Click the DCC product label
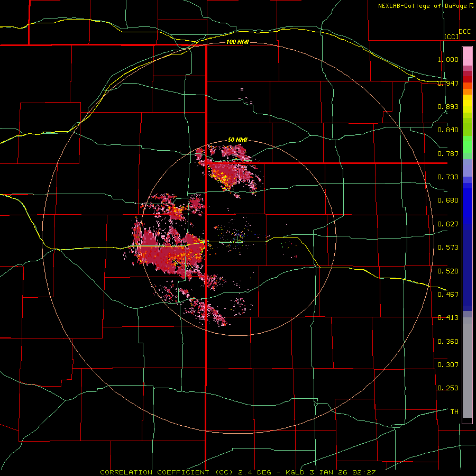The height and width of the screenshot is (476, 476). (465, 32)
